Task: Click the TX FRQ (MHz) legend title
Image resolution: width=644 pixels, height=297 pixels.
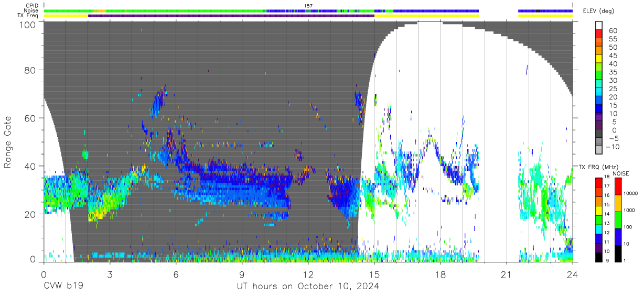Action: click(x=599, y=167)
